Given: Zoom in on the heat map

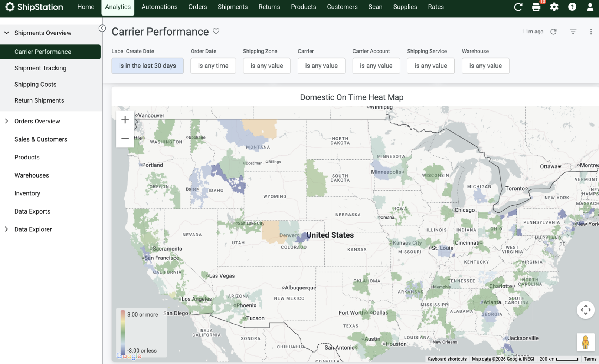Looking at the screenshot, I should click(125, 120).
